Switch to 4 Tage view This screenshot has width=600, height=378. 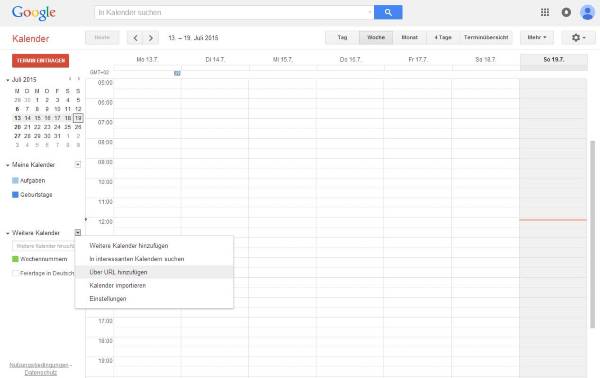pos(443,37)
